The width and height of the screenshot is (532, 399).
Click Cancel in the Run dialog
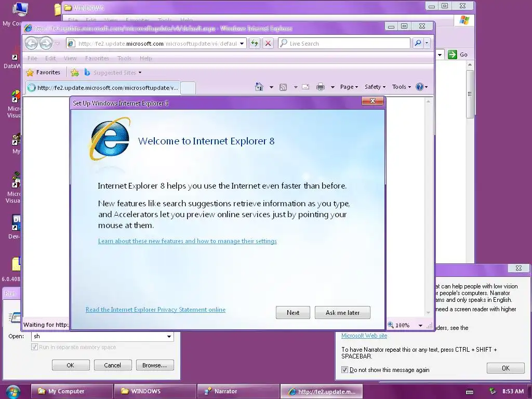click(x=113, y=365)
